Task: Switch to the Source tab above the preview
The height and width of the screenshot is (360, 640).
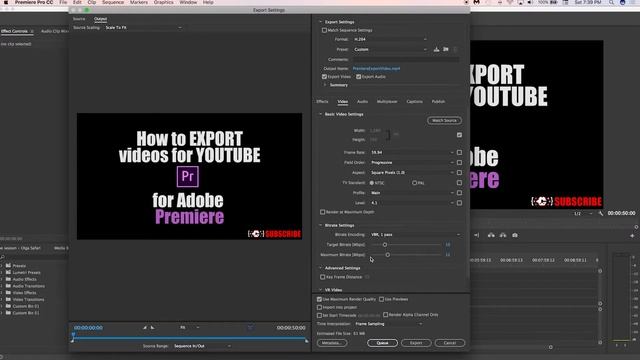Action: tap(79, 19)
